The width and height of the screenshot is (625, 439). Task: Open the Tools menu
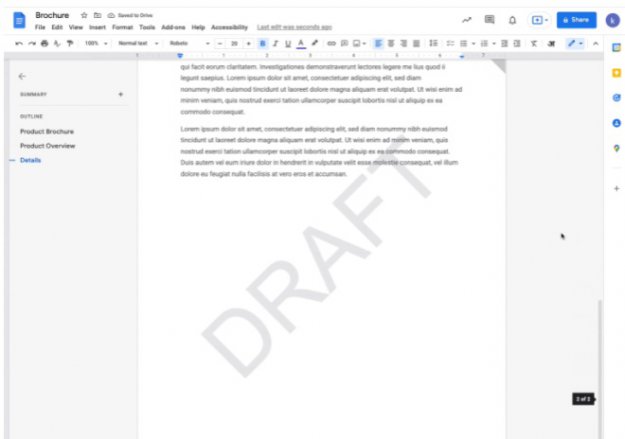pos(147,27)
